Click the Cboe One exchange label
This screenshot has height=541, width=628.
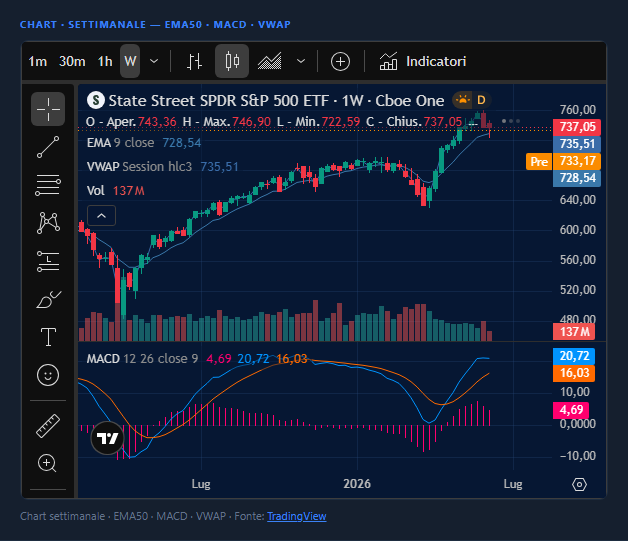[410, 101]
